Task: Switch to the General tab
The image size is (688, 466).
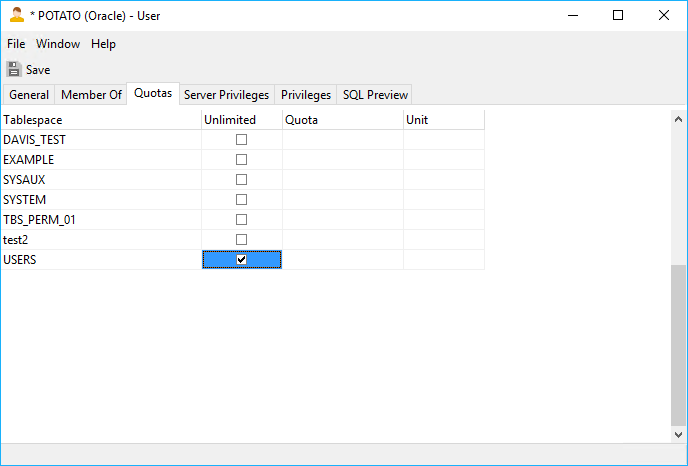Action: tap(29, 95)
